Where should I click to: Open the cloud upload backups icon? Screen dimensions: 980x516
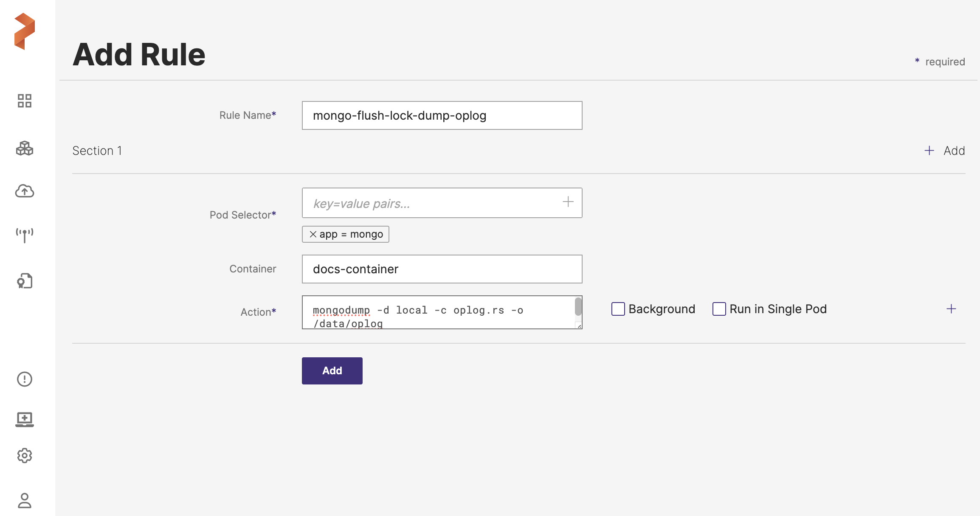24,191
